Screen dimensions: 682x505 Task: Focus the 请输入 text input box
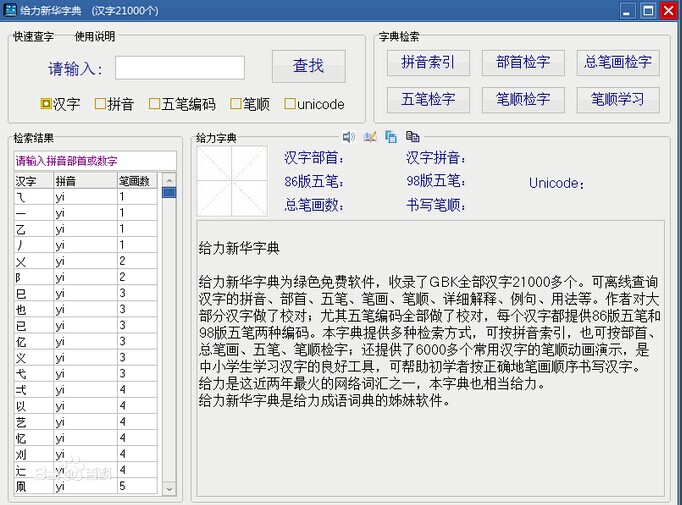180,68
